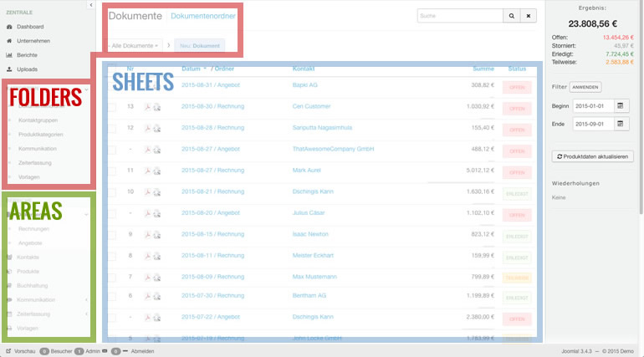Open the Buchhaltung sidebar entry
This screenshot has width=644, height=357.
click(32, 286)
